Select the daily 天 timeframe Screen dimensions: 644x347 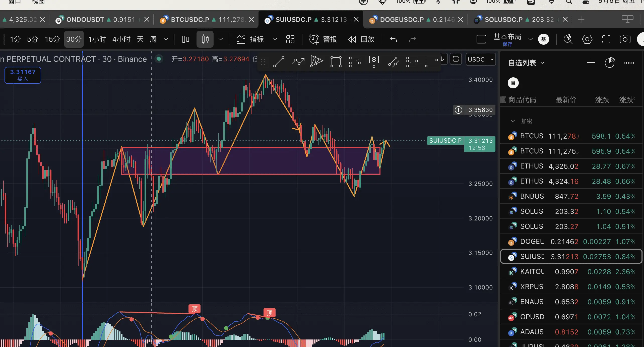pyautogui.click(x=140, y=39)
